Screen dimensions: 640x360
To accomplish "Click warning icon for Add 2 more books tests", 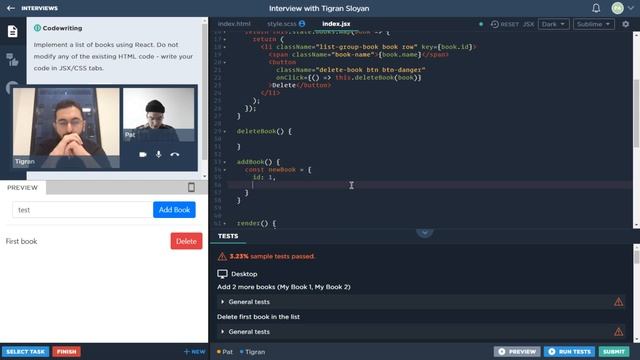I will point(618,302).
